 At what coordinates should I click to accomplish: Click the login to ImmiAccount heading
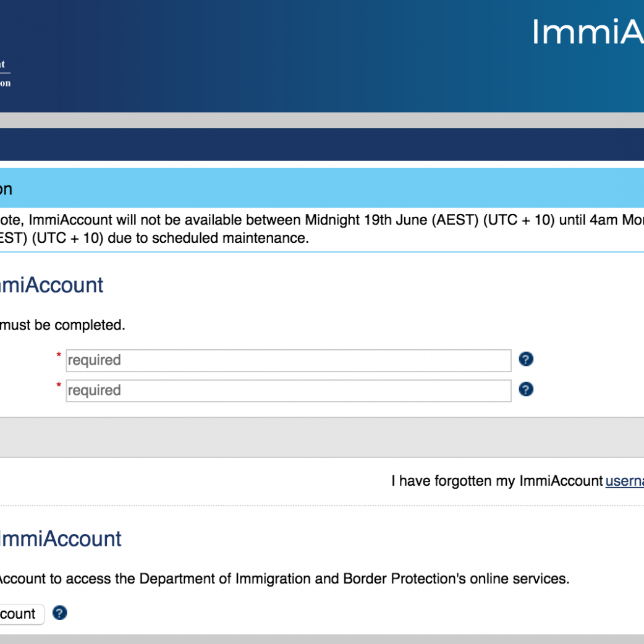(52, 286)
